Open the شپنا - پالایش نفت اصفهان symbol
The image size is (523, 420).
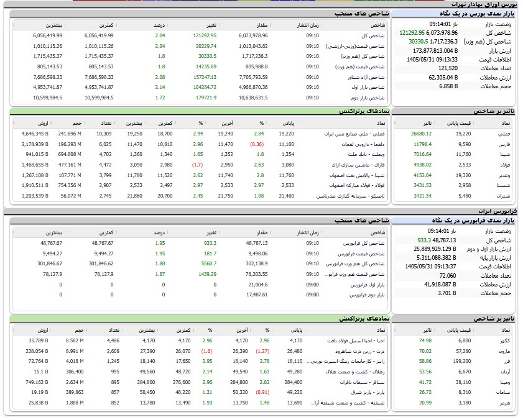(x=357, y=175)
